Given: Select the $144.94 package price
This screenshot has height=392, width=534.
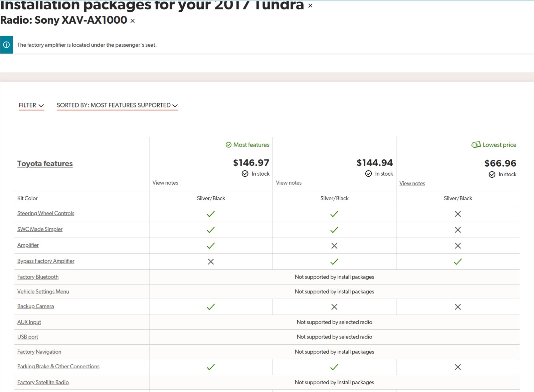Looking at the screenshot, I should tap(375, 163).
